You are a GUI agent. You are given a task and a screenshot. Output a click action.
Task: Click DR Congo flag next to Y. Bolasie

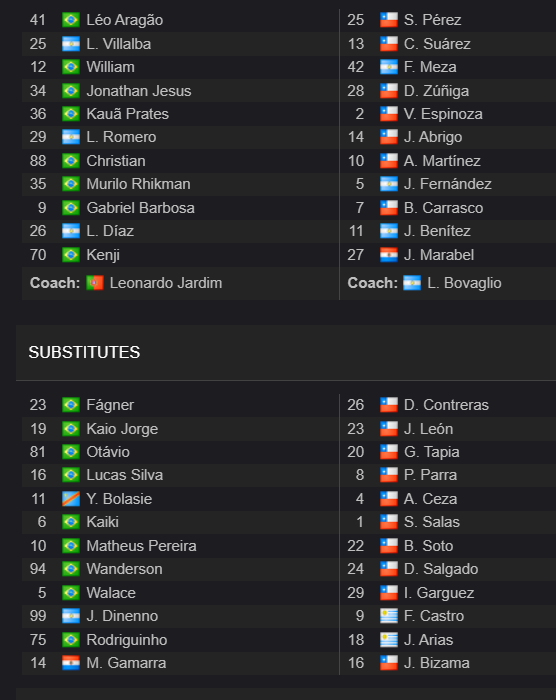71,499
